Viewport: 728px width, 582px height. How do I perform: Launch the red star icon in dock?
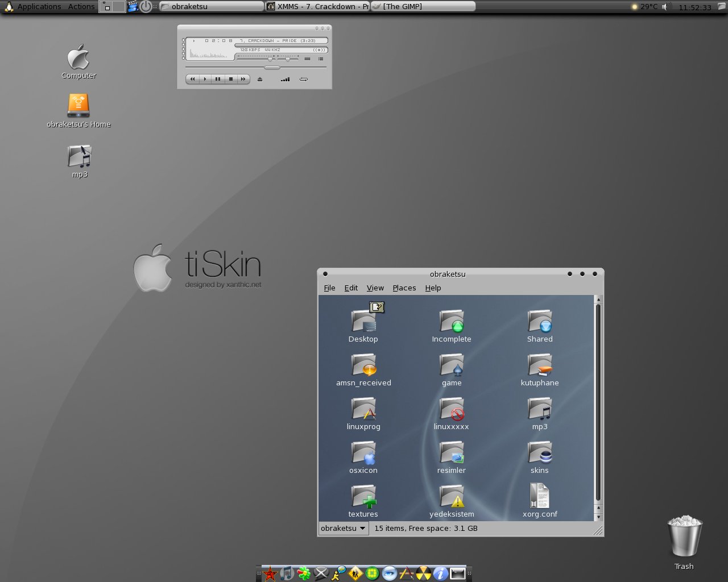pos(270,573)
